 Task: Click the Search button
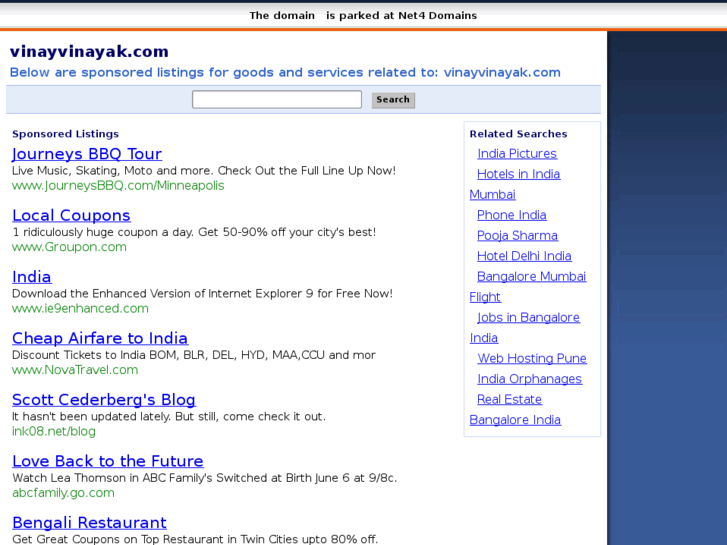point(393,100)
